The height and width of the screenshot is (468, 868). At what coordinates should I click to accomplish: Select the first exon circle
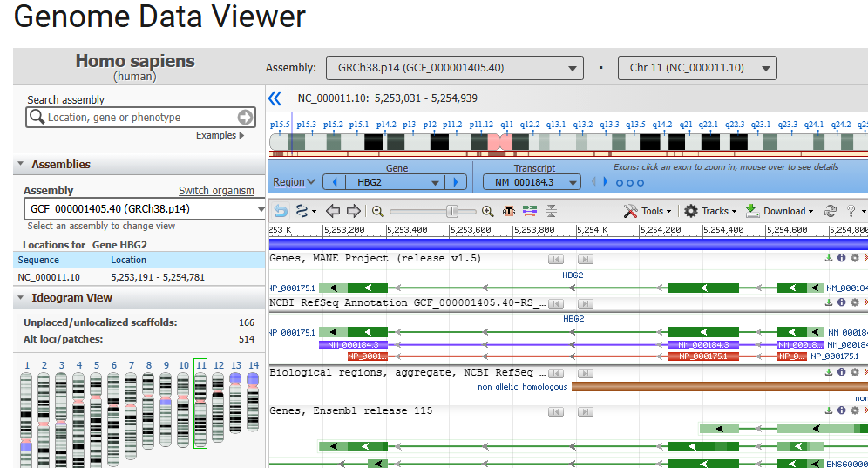click(x=620, y=183)
